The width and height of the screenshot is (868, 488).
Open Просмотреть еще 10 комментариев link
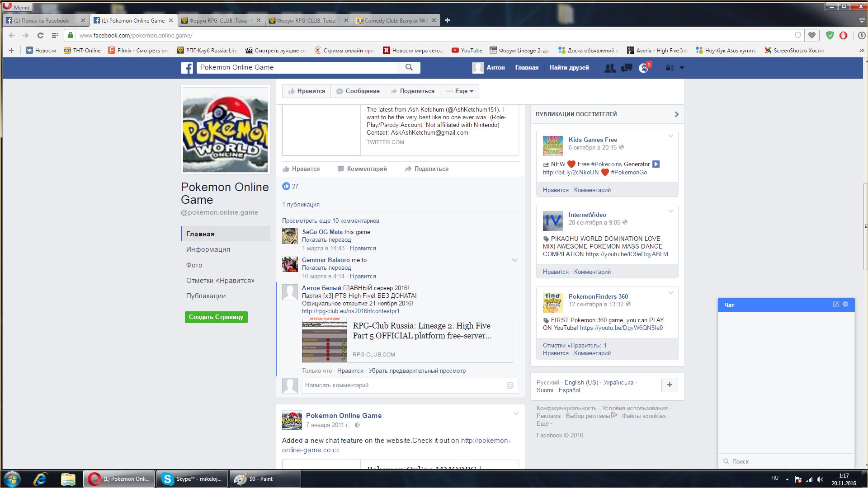(330, 221)
